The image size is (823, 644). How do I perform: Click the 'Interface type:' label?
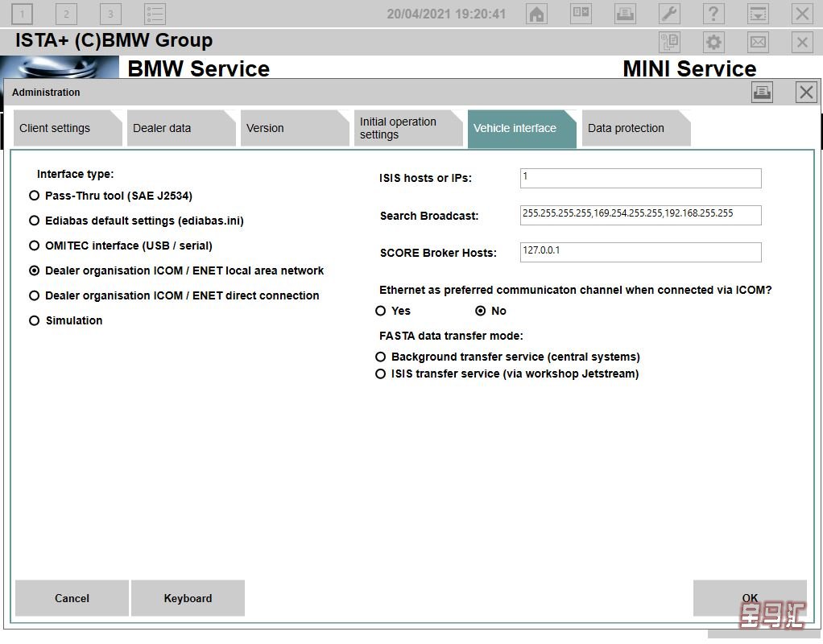(x=75, y=174)
